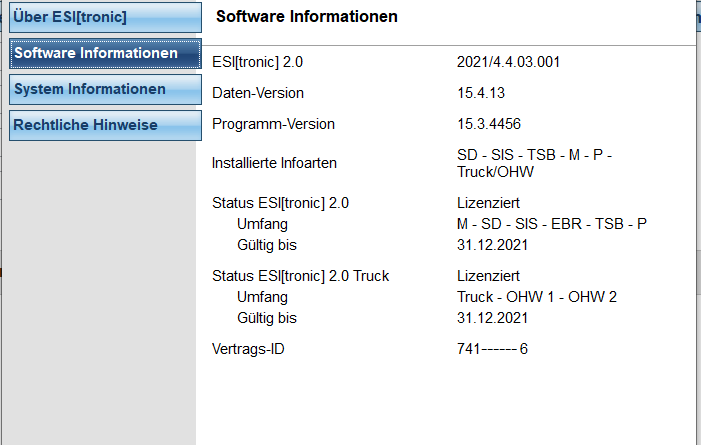Click the Software Informationen heading
This screenshot has height=445, width=701.
pos(307,17)
